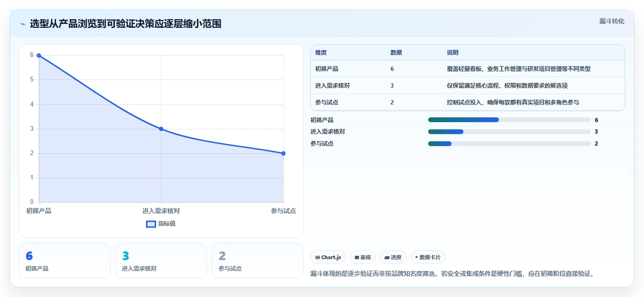
Task: Click the 进入需求核对 progress bar label
Action: tap(328, 132)
